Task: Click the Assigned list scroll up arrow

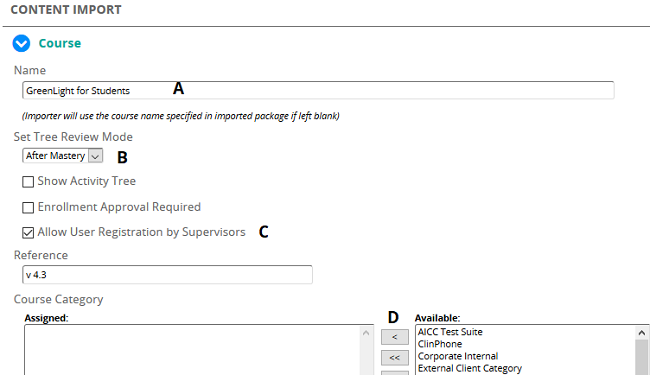Action: (366, 333)
